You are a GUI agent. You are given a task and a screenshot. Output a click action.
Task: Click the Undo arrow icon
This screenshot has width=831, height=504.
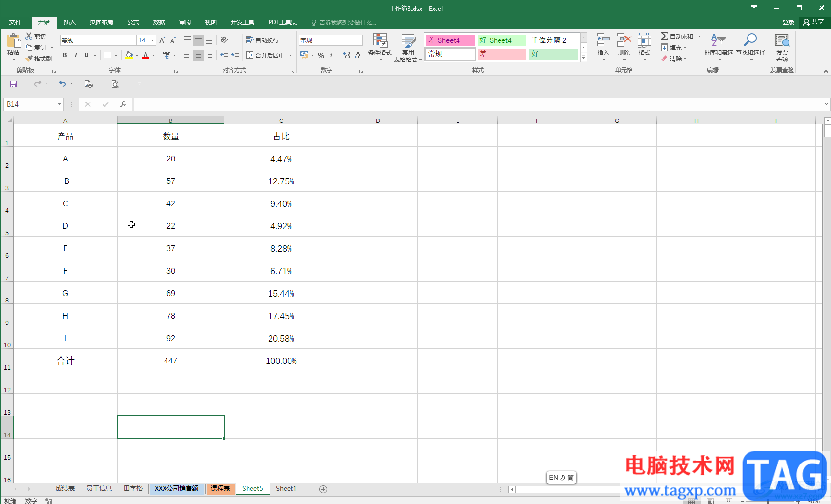62,84
